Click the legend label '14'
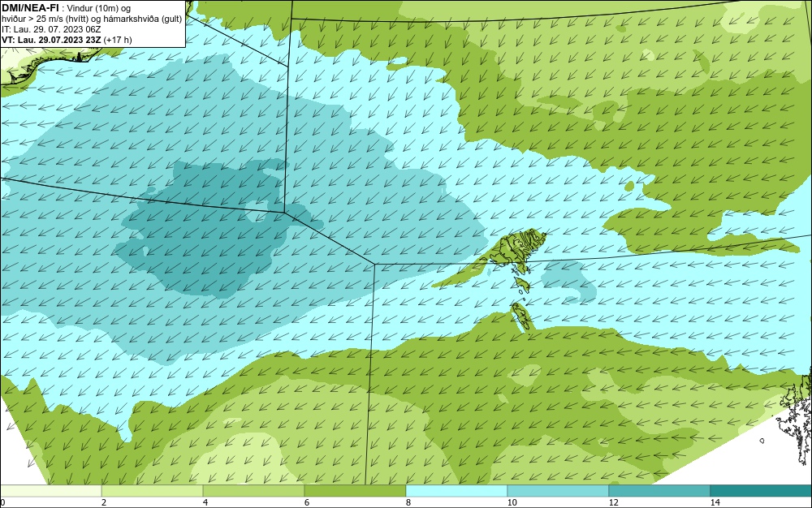 (715, 502)
